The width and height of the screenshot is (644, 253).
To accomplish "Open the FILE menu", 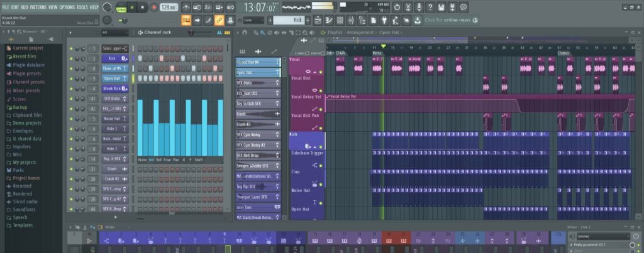I will 6,7.
